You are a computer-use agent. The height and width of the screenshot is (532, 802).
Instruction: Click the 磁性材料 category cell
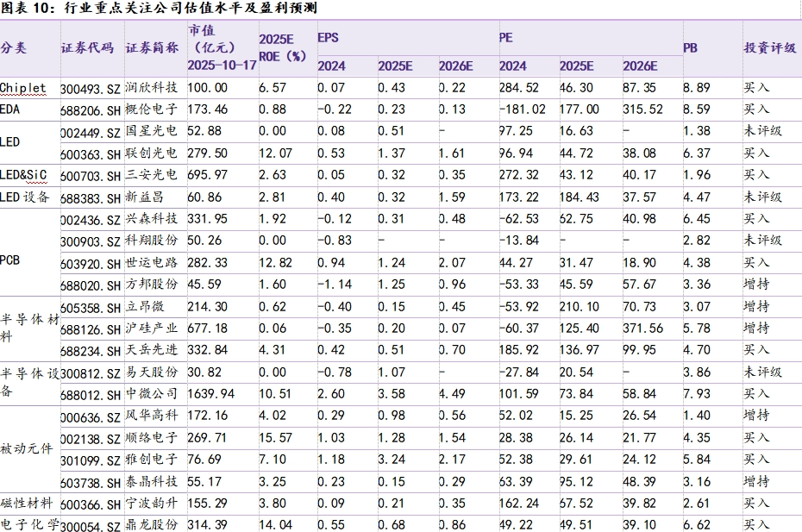(27, 503)
